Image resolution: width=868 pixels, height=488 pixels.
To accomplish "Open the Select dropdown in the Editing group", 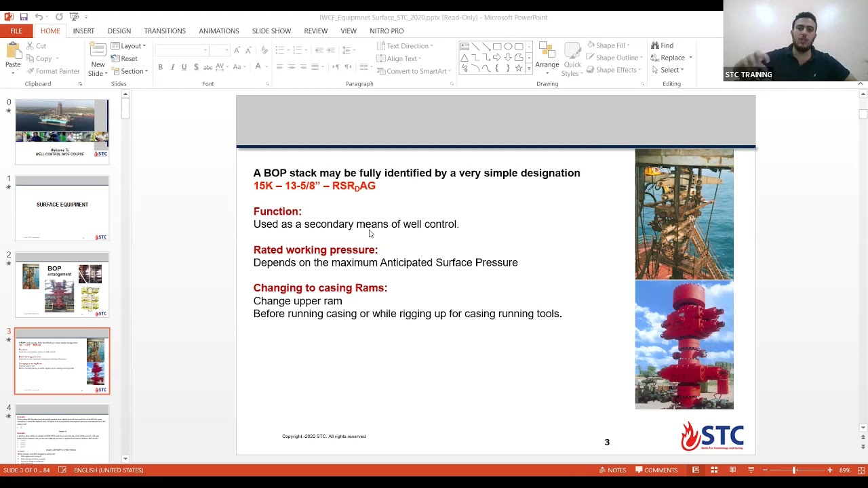I will 668,70.
